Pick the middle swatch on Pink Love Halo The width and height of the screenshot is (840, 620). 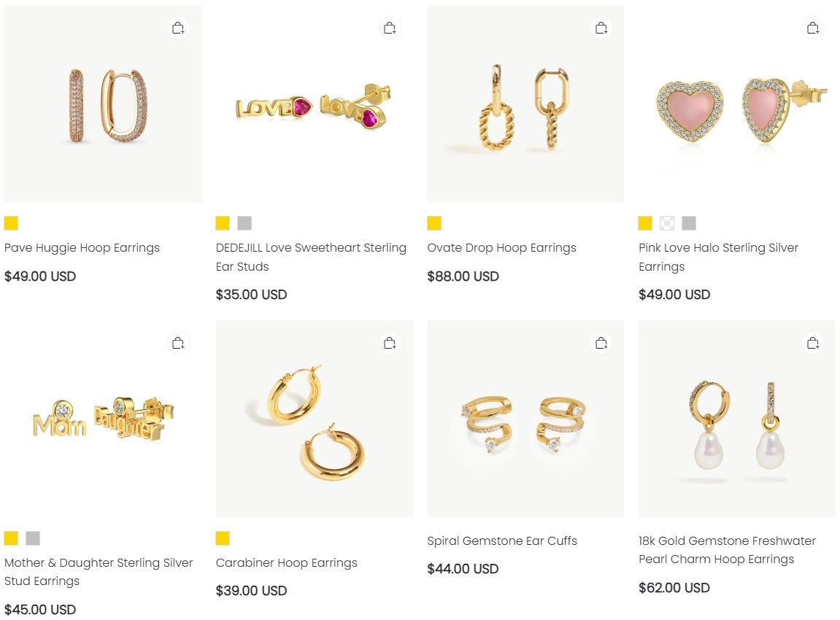click(x=666, y=223)
